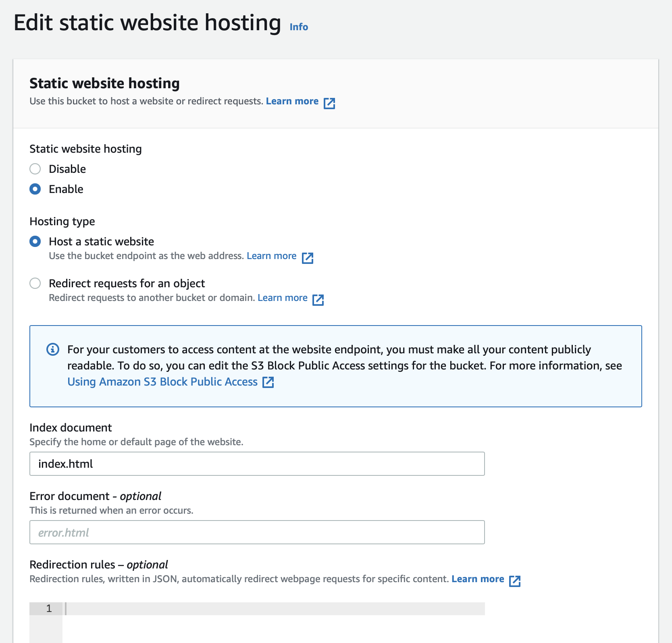The height and width of the screenshot is (643, 672).
Task: Choose Redirect requests for an object option
Action: (35, 283)
